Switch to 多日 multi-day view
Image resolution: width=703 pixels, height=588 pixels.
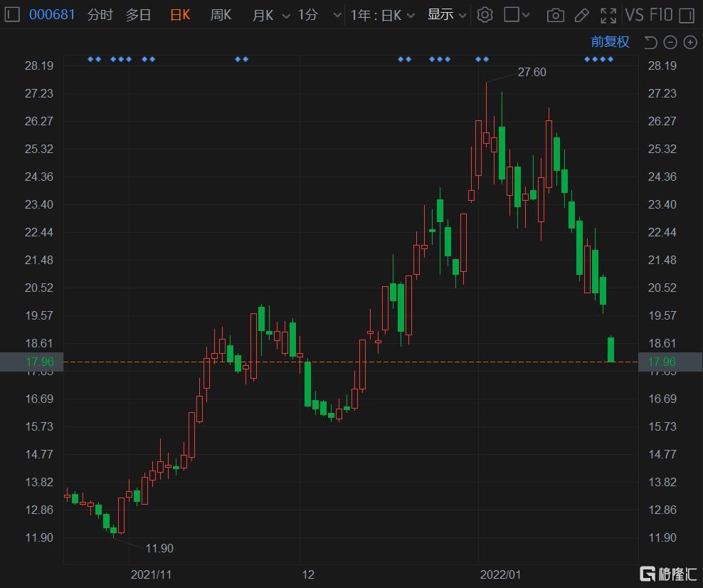138,15
